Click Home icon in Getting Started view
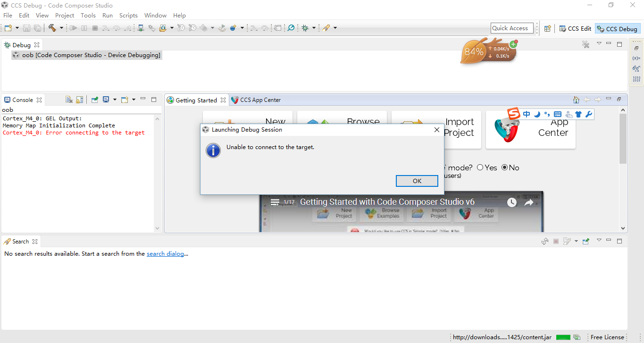Viewport: 644px width, 343px height. 576,100
